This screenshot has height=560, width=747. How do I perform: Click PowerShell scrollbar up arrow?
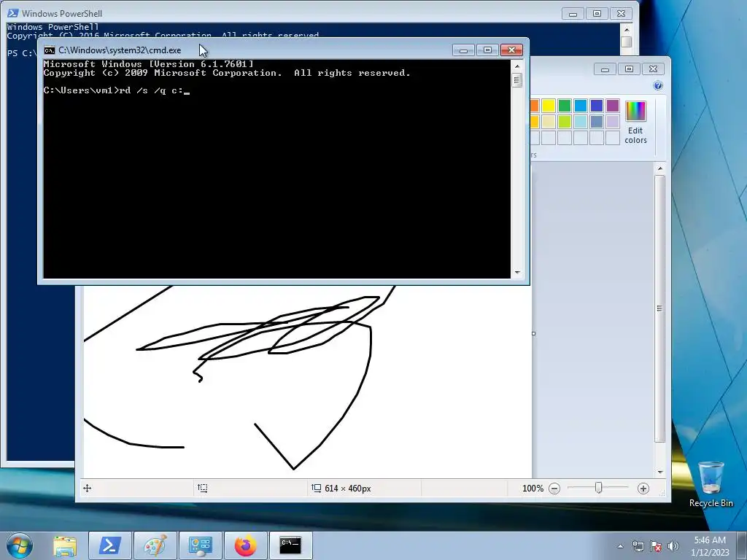pyautogui.click(x=627, y=29)
